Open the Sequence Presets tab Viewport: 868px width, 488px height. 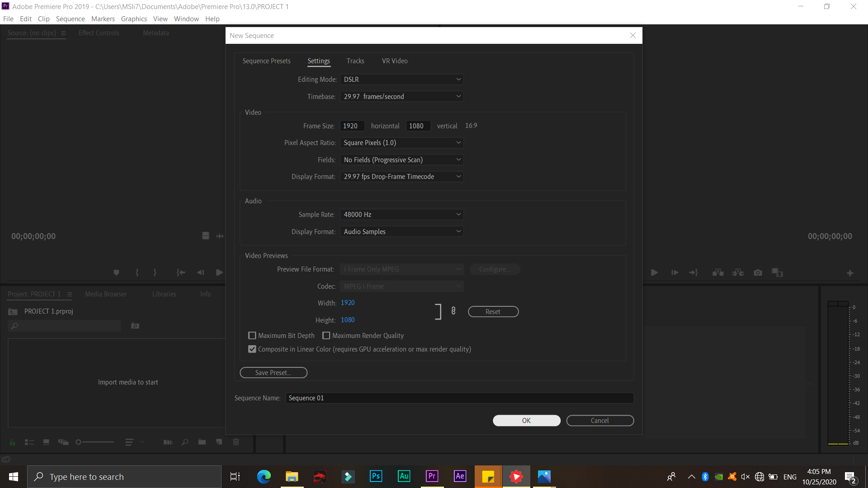tap(266, 61)
